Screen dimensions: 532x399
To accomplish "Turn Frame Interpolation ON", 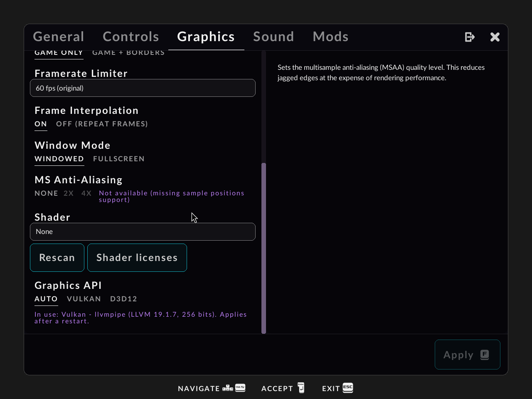I will (x=41, y=124).
